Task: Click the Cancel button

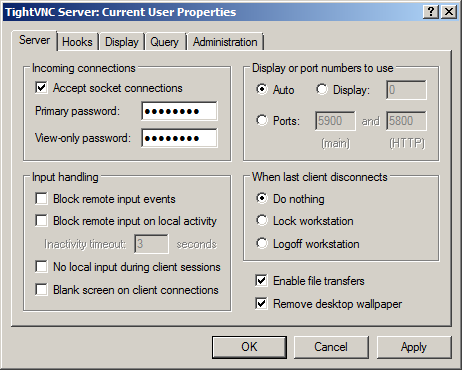Action: (x=331, y=347)
